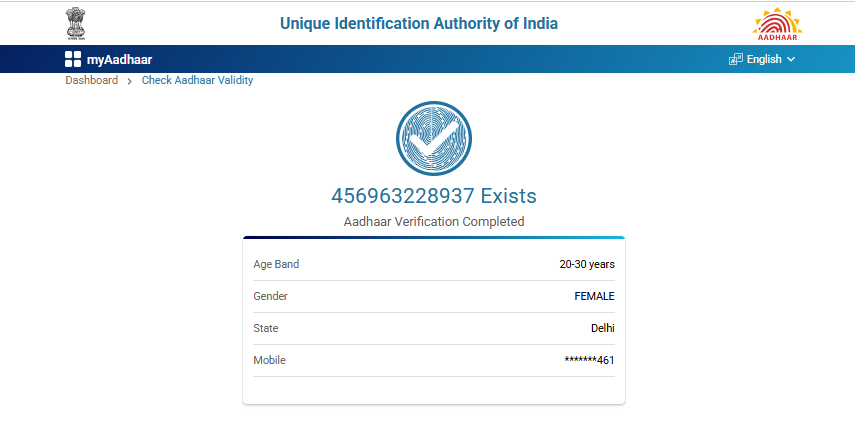This screenshot has width=855, height=430.
Task: Click Unique Identification Authority of India title
Action: [x=419, y=23]
